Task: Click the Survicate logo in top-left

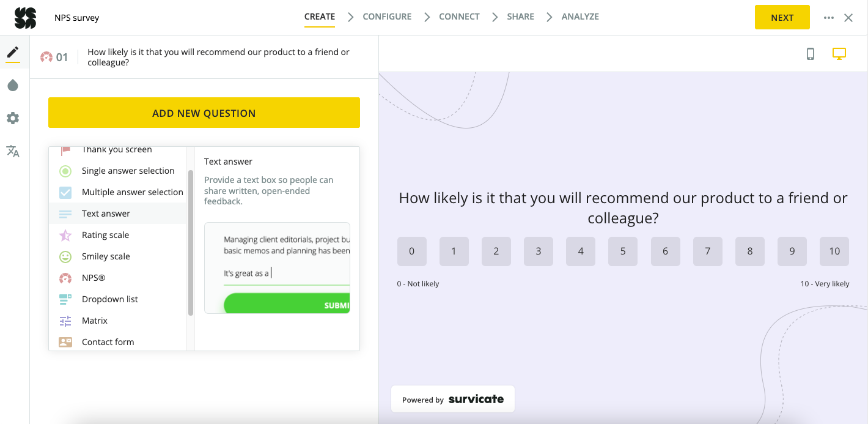Action: point(25,18)
